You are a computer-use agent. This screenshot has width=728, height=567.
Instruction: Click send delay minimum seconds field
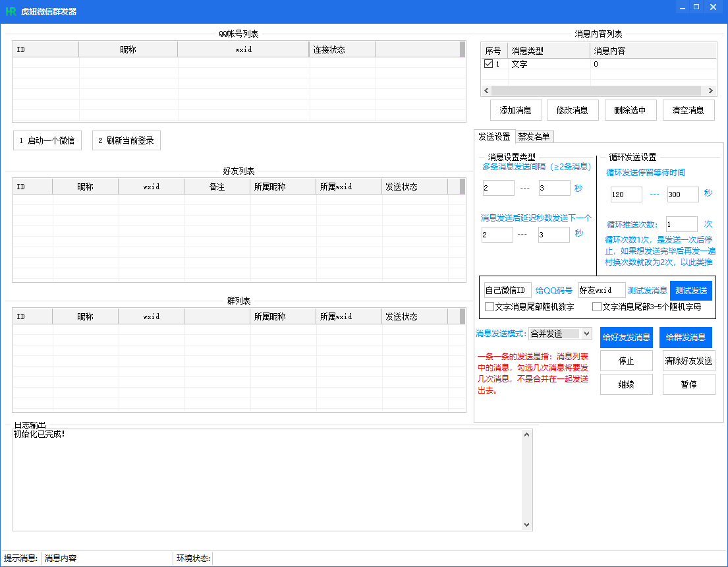point(497,234)
